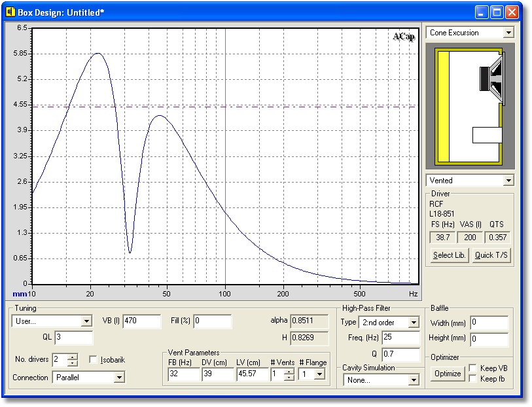The height and width of the screenshot is (407, 532).
Task: Click the RCF driver brand text
Action: pos(436,204)
